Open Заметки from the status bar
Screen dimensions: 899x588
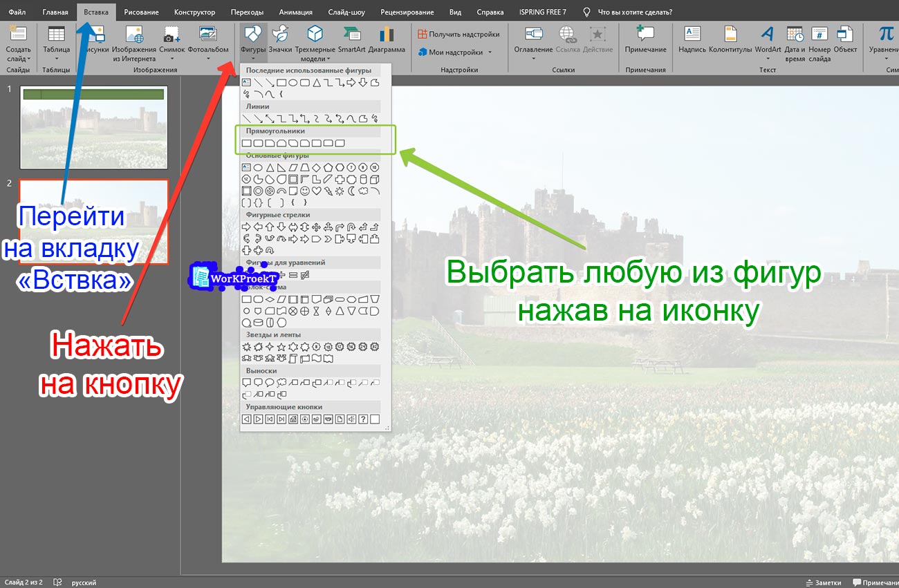tap(823, 582)
